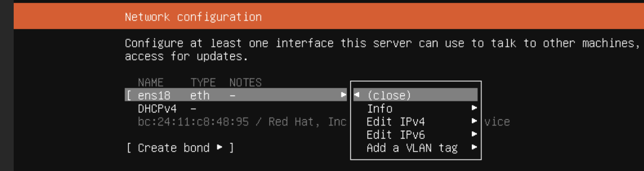Click the left arrow beside (close)
Viewport: 644px width, 171px height.
tap(357, 95)
